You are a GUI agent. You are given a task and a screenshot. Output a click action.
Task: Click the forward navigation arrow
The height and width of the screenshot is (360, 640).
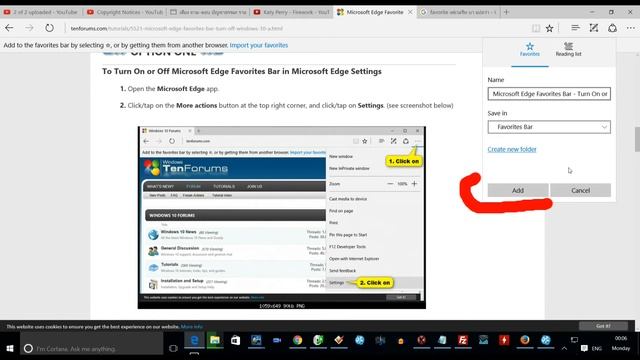point(29,28)
